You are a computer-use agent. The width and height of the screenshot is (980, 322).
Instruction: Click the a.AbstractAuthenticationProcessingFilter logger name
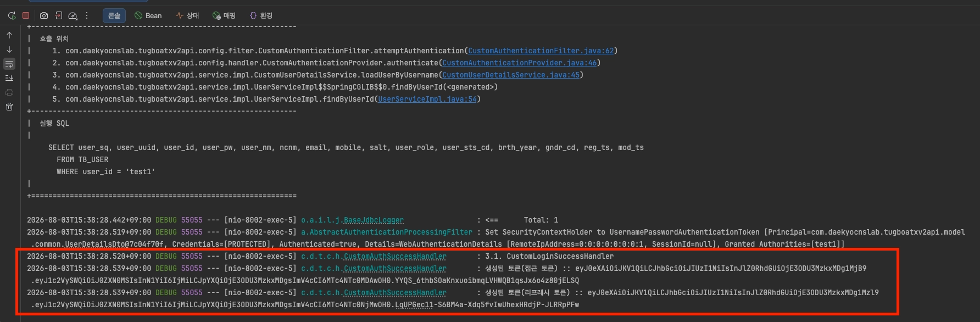coord(387,232)
